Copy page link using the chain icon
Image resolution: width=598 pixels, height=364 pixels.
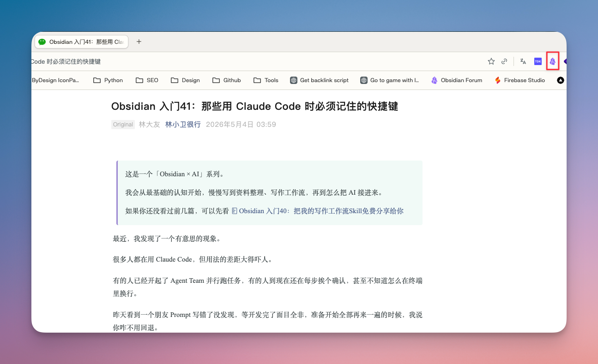tap(505, 61)
